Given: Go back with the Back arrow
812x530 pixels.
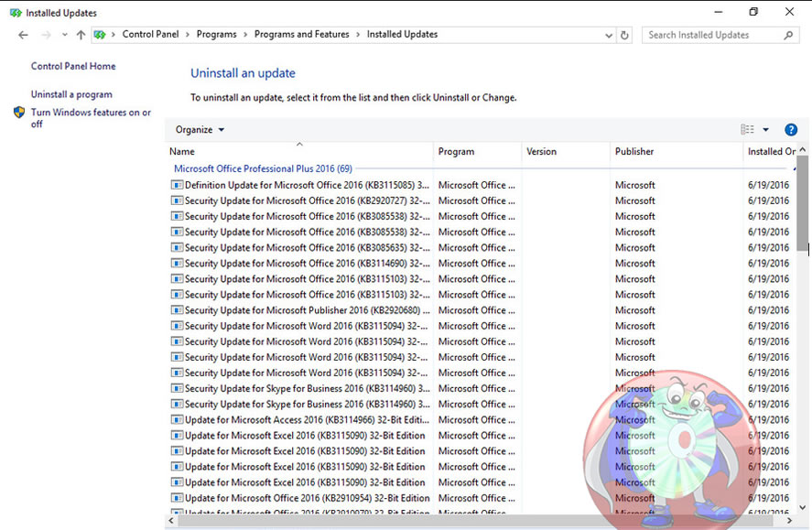Looking at the screenshot, I should pos(23,35).
